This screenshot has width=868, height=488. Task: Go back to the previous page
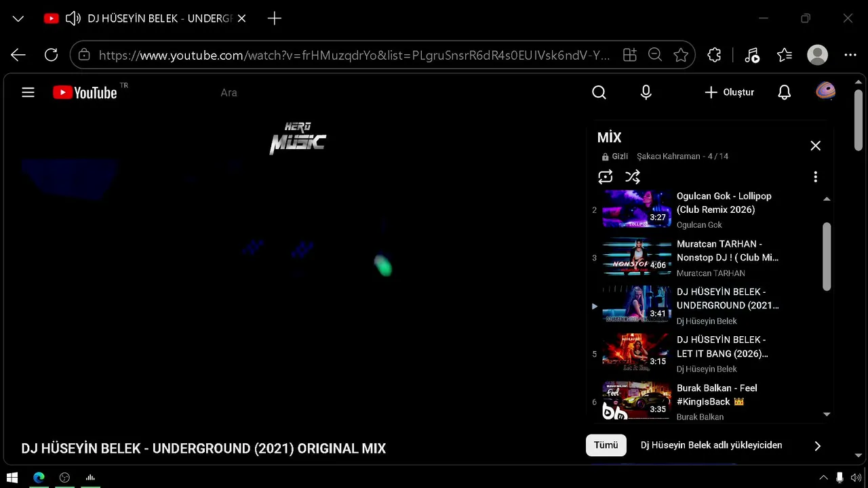coord(18,56)
